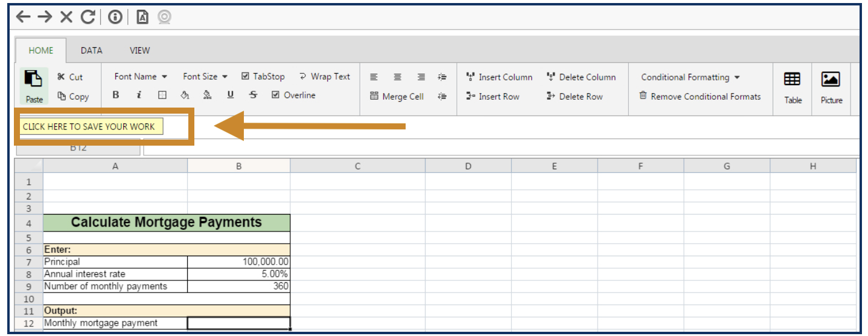This screenshot has width=868, height=336.
Task: Select column H header
Action: click(813, 166)
